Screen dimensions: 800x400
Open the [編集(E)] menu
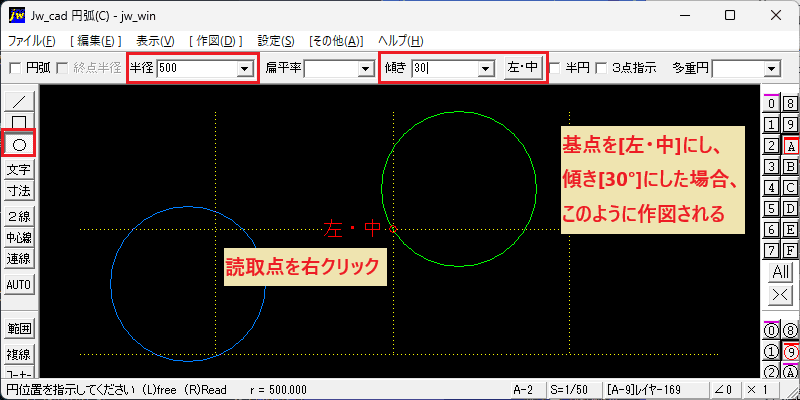[x=96, y=41]
